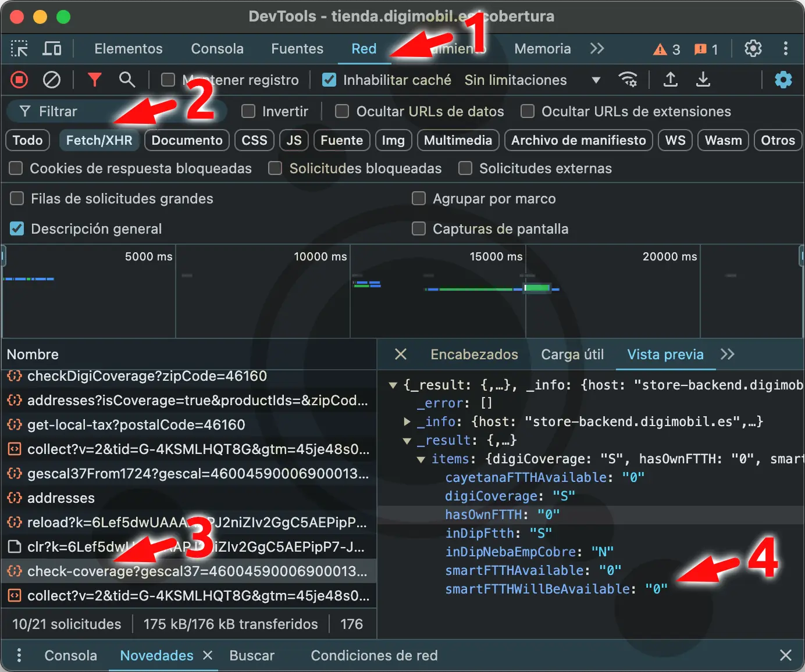The image size is (805, 672).
Task: Open the Fuentes panel
Action: pos(297,49)
